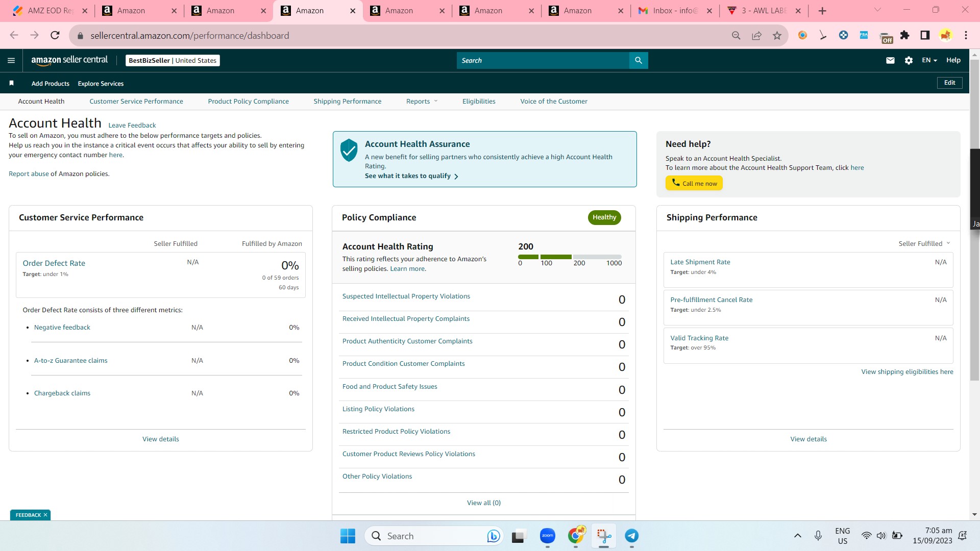Click the Seller Central search field
This screenshot has width=980, height=551.
click(x=543, y=60)
